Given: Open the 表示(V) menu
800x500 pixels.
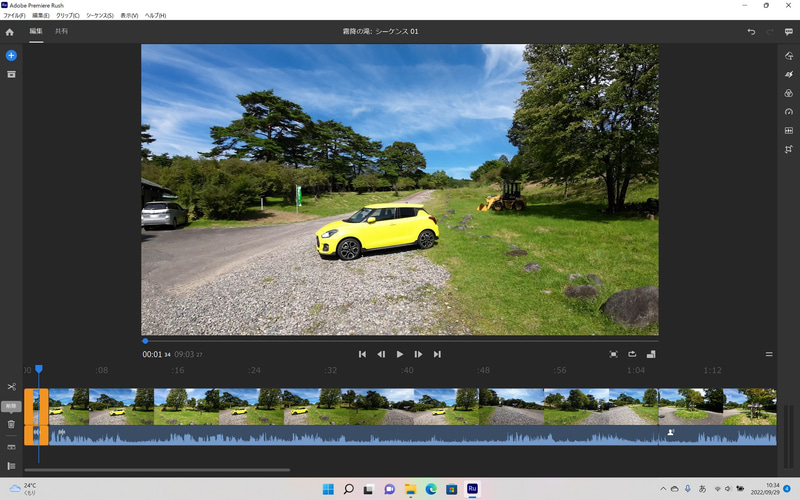Looking at the screenshot, I should [129, 15].
